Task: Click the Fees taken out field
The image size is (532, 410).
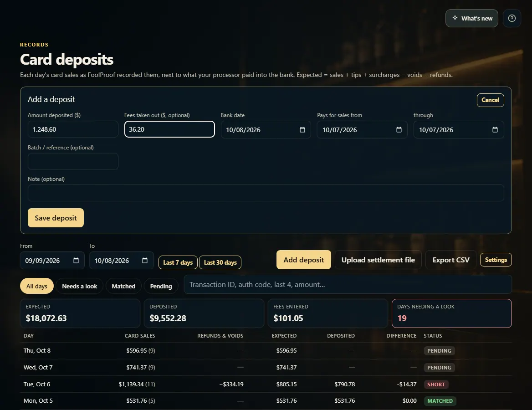Action: click(x=169, y=129)
